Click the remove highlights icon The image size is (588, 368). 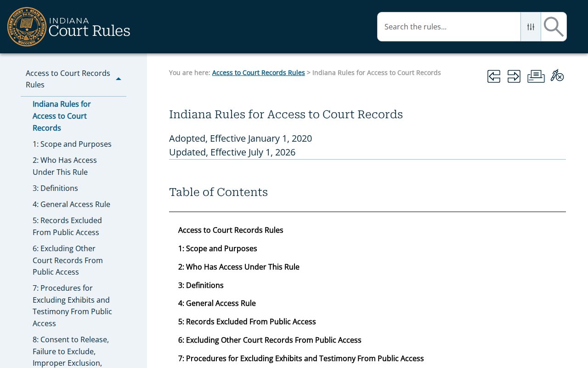pos(557,76)
